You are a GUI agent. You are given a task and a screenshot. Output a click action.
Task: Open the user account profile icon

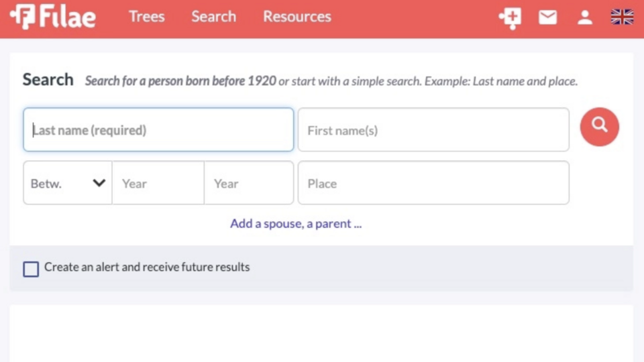585,17
